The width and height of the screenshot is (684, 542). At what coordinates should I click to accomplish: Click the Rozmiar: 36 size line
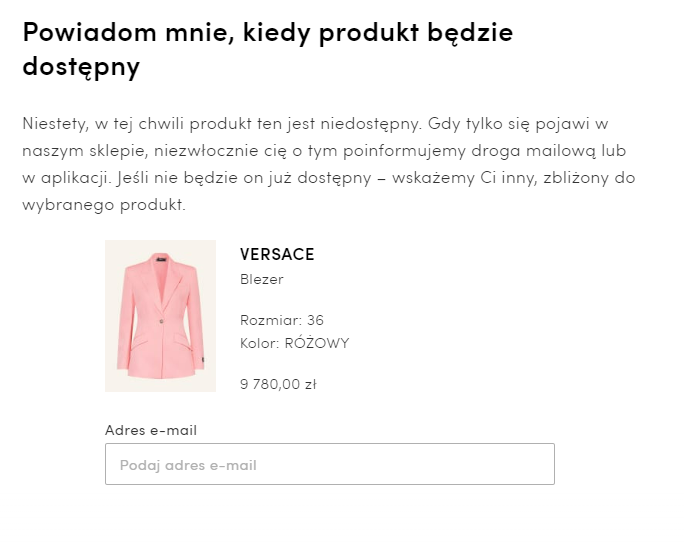tap(282, 320)
